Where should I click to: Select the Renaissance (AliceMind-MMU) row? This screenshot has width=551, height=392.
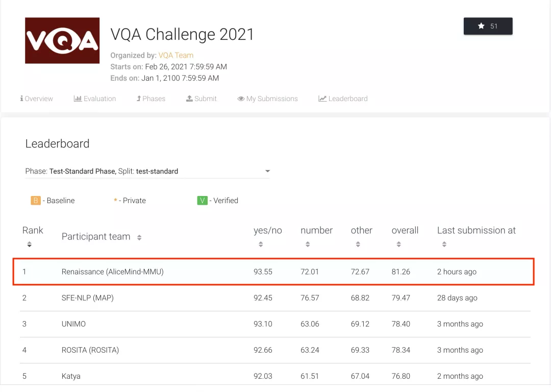click(x=274, y=272)
